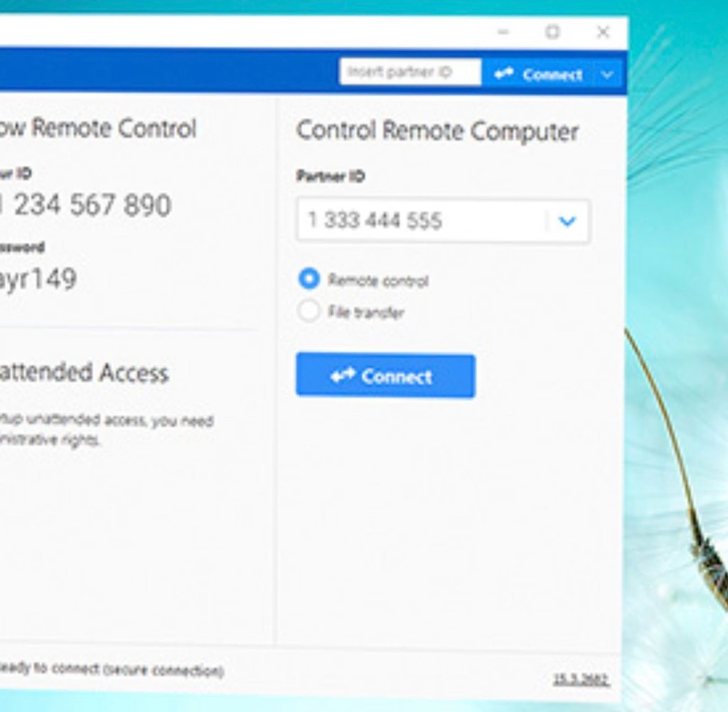
Task: Click the double-arrow icon on toolbar Connect
Action: click(504, 74)
